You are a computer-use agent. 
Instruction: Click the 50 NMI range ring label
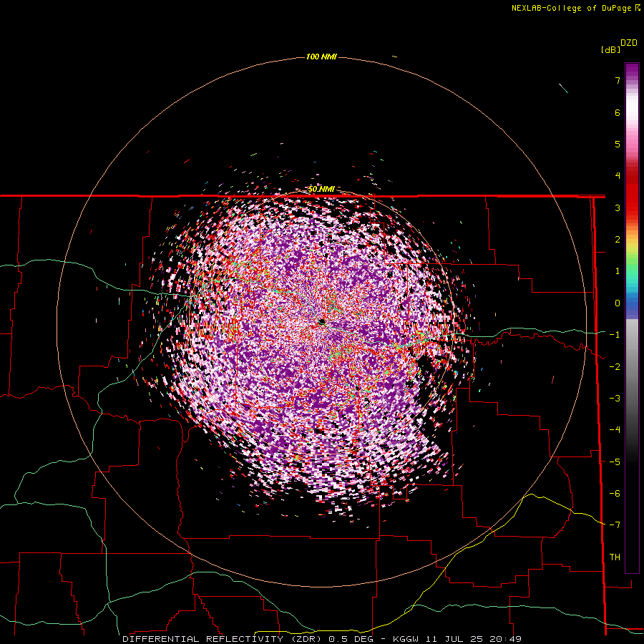pyautogui.click(x=321, y=189)
